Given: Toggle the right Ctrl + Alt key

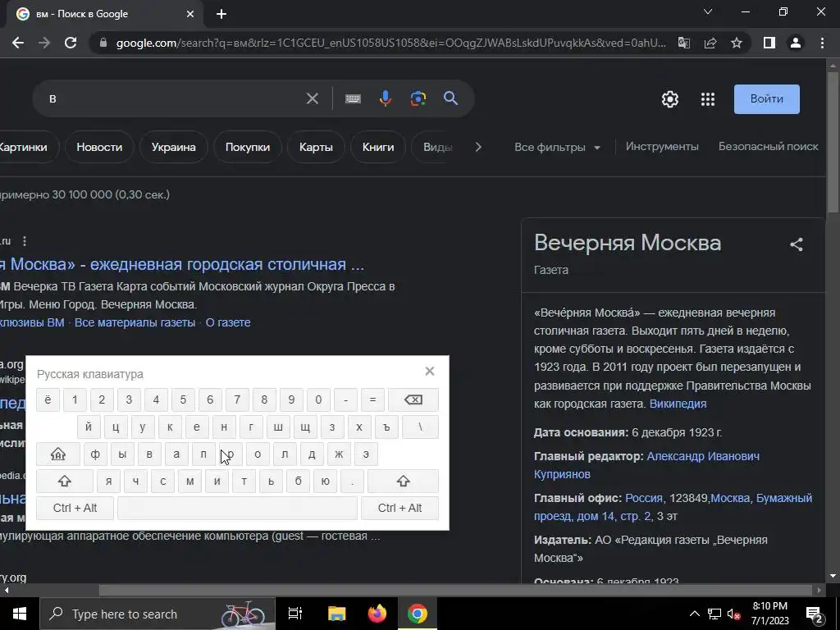Looking at the screenshot, I should click(399, 508).
